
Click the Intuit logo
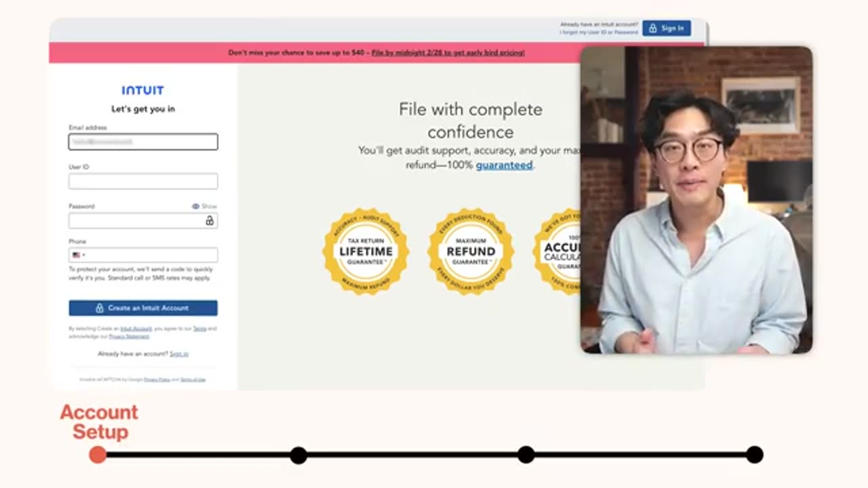[x=143, y=90]
